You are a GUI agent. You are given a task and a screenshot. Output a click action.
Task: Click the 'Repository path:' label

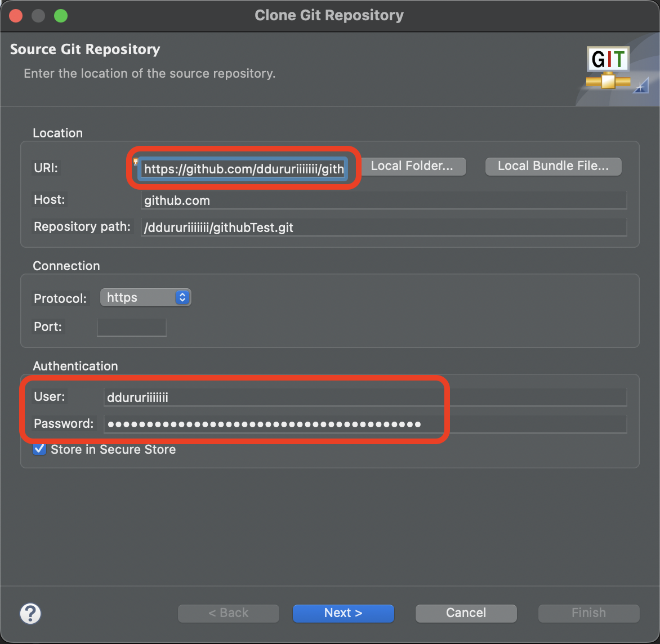point(82,226)
